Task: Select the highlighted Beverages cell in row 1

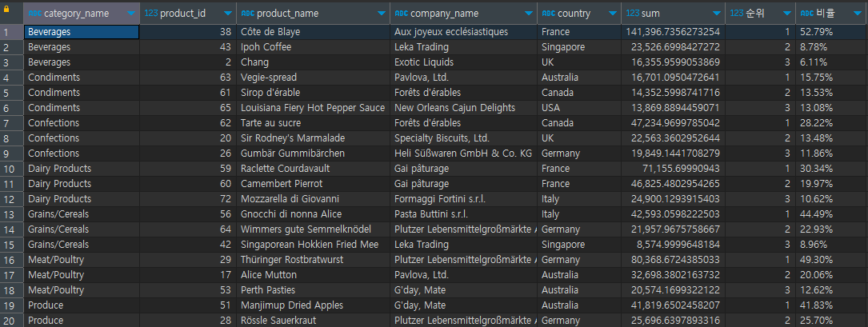Action: [81, 32]
